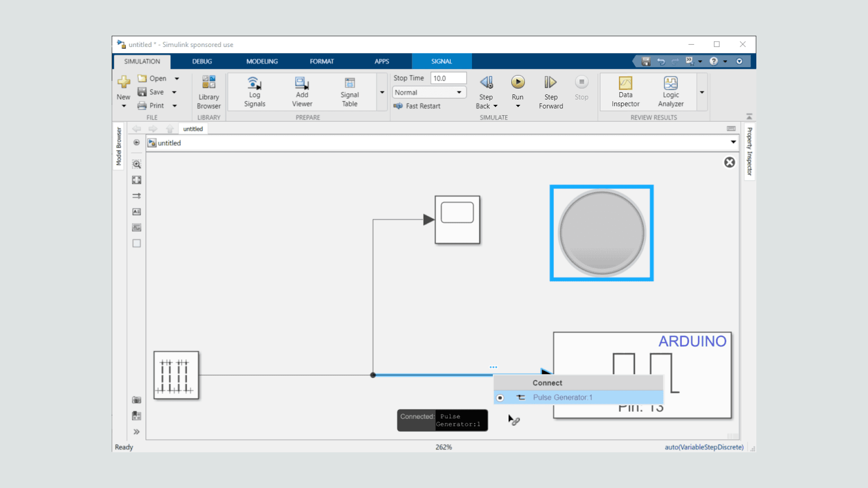Expand the Prepare gallery arrow

pos(382,92)
